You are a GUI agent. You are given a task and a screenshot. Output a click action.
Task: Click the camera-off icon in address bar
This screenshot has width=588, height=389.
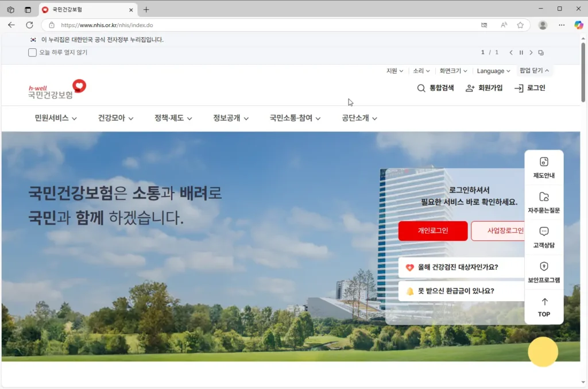pos(484,25)
